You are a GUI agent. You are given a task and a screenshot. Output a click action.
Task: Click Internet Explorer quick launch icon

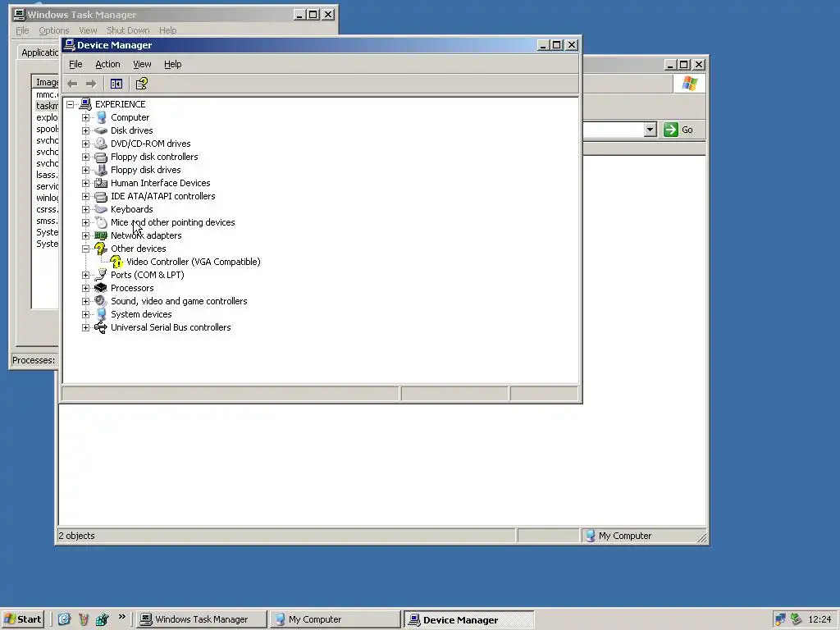[64, 619]
